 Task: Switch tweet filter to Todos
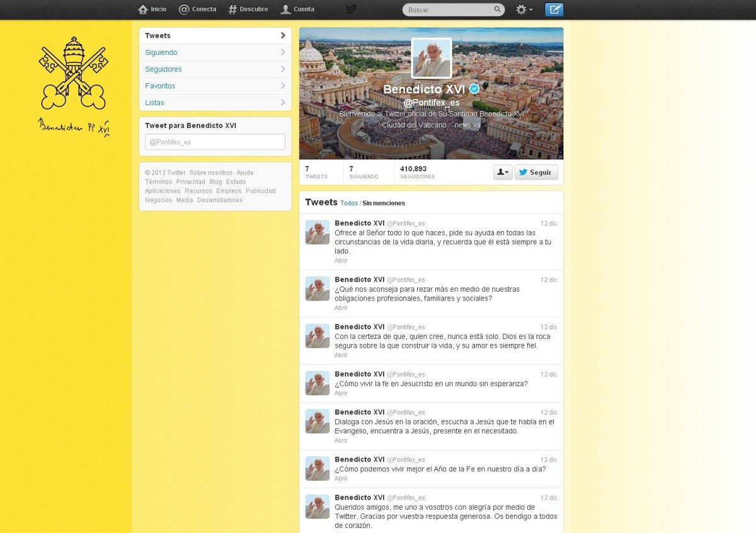(x=348, y=203)
